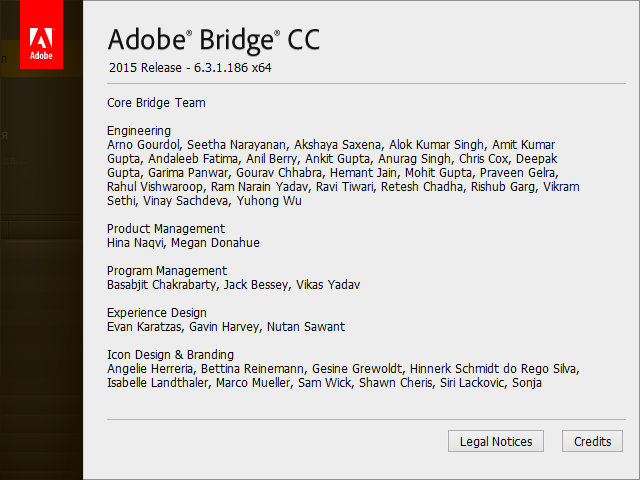Click the Core Bridge Team heading

156,102
